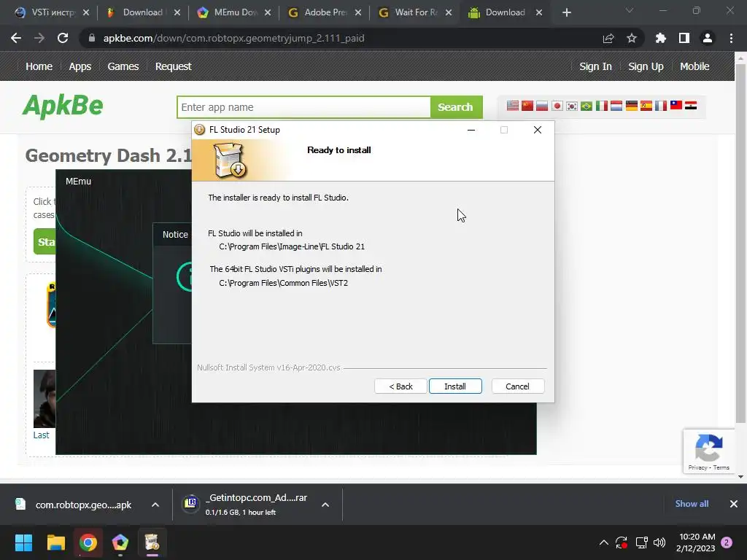Open the clock and date panel
This screenshot has height=560, width=747.
click(x=695, y=542)
